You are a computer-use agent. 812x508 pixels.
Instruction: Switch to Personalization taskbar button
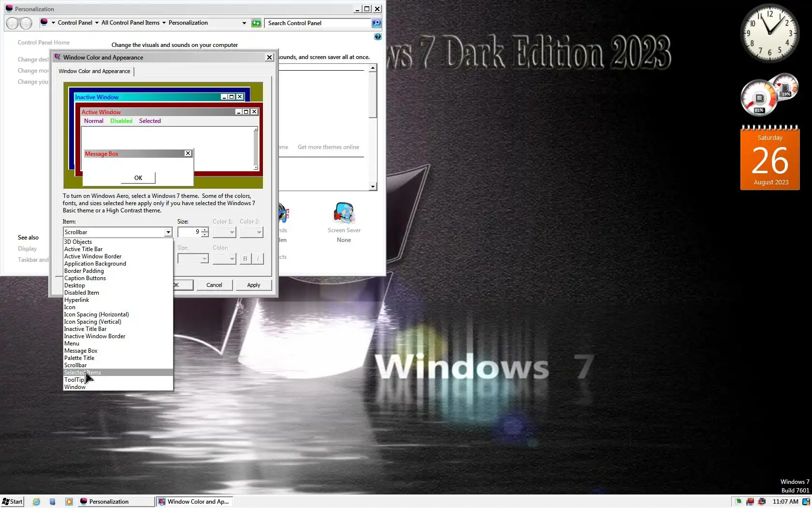pos(116,502)
